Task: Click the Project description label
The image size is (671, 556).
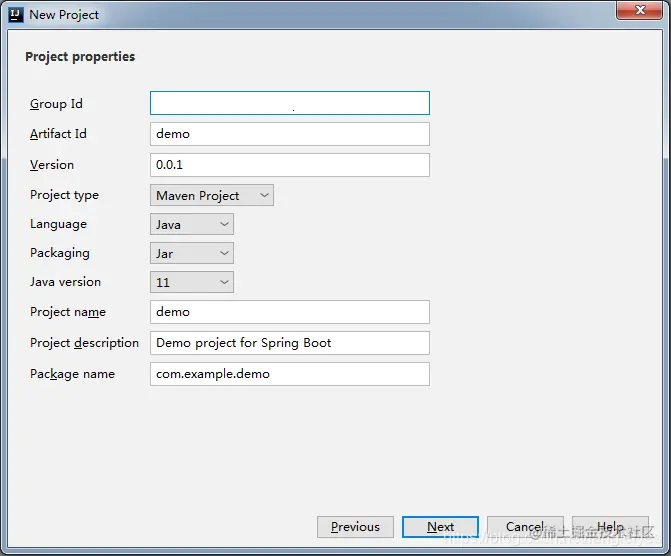Action: [x=84, y=343]
